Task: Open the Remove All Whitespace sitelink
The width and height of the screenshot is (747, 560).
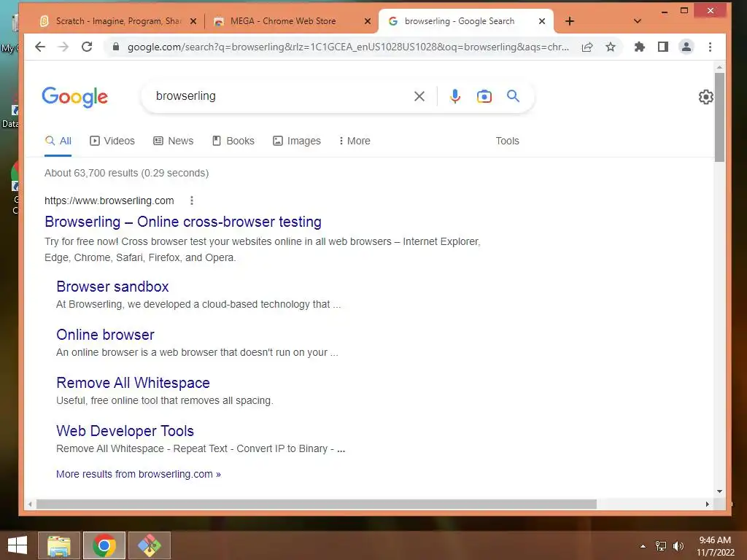Action: 133,383
